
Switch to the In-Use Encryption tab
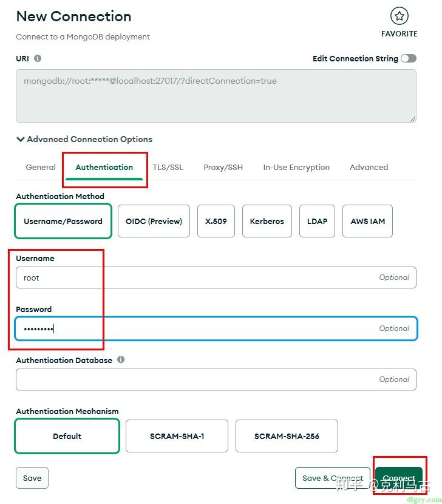pos(296,167)
